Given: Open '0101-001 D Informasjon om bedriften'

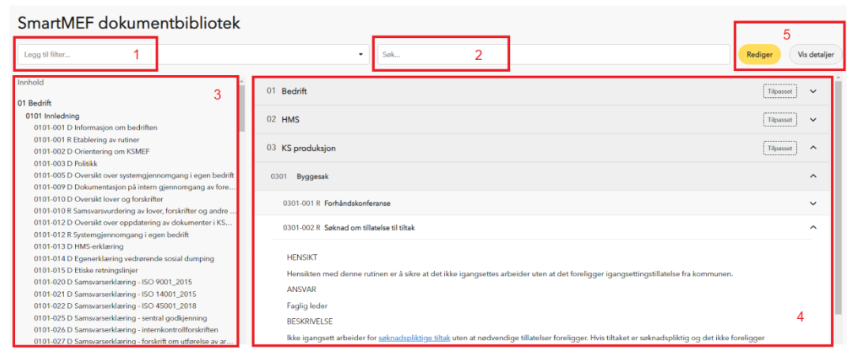Looking at the screenshot, I should click(x=95, y=128).
